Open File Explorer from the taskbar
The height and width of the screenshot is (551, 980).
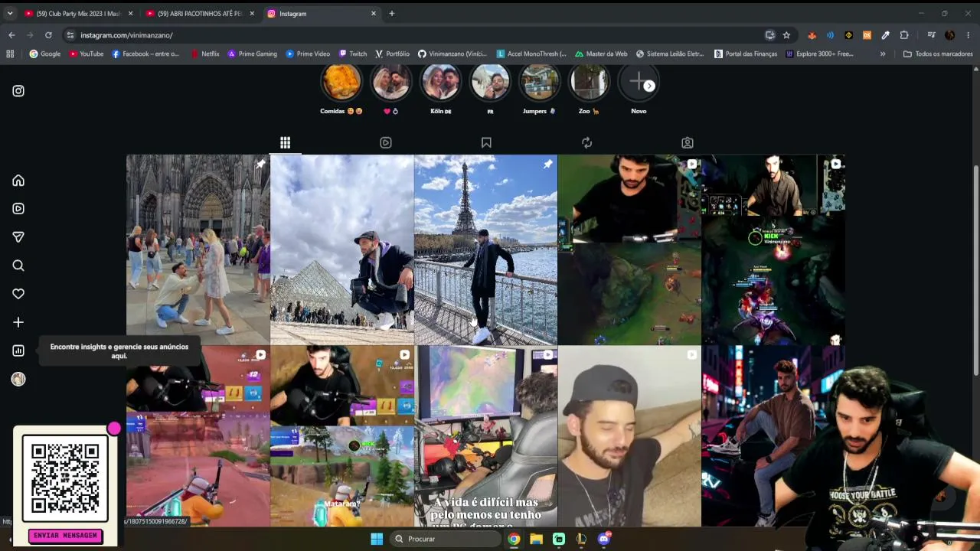(x=537, y=539)
